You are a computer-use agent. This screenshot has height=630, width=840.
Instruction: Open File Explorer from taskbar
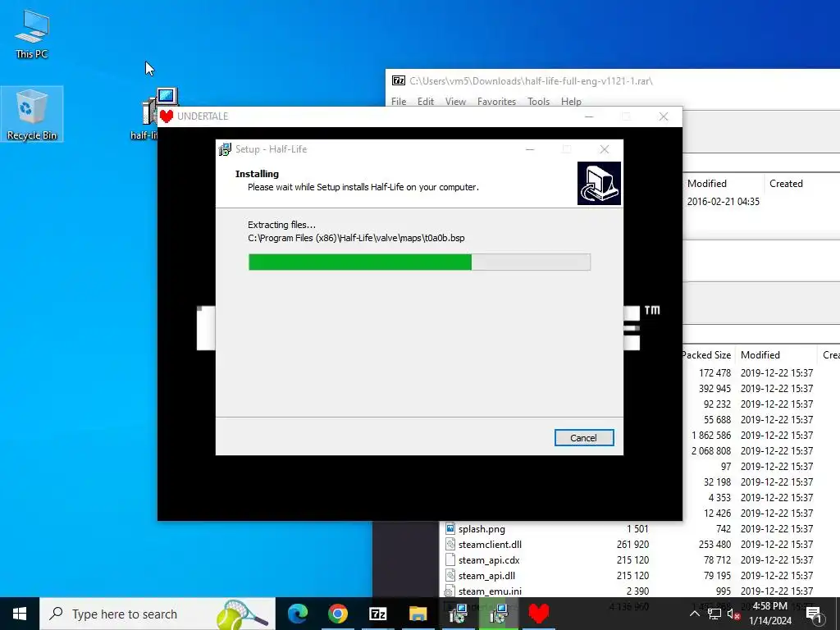[x=418, y=614]
